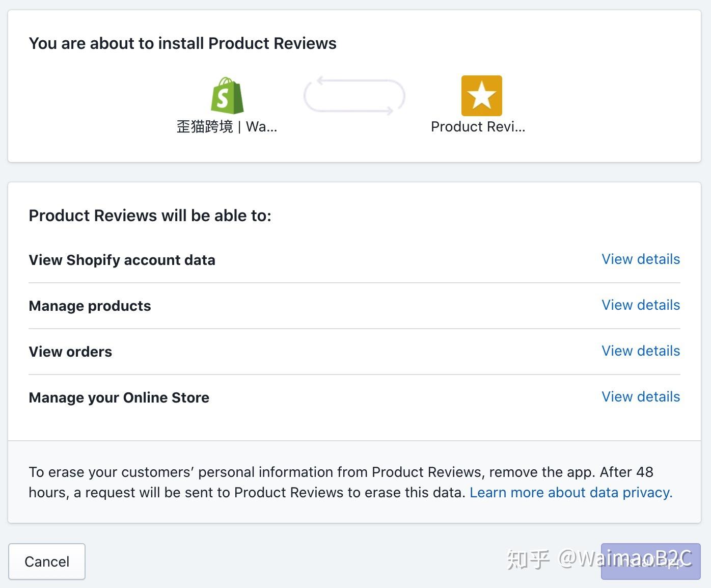Click the Shopify store logo icon
Image resolution: width=711 pixels, height=588 pixels.
[227, 96]
